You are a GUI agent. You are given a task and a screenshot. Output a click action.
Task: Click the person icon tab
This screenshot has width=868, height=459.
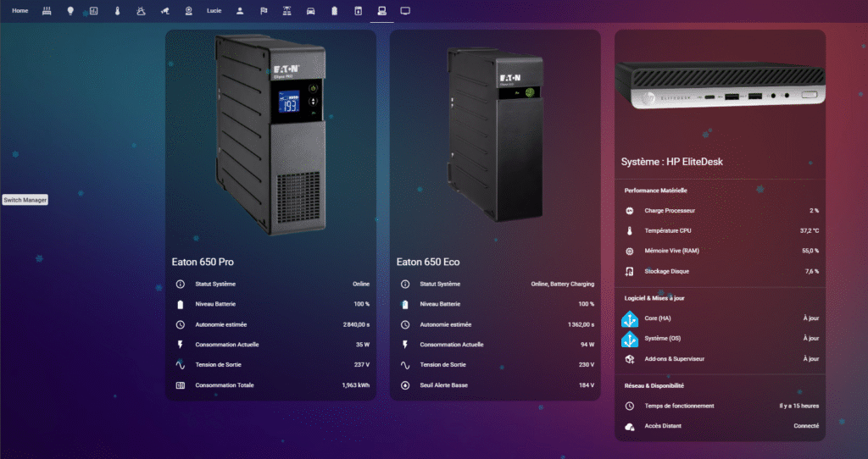point(240,11)
